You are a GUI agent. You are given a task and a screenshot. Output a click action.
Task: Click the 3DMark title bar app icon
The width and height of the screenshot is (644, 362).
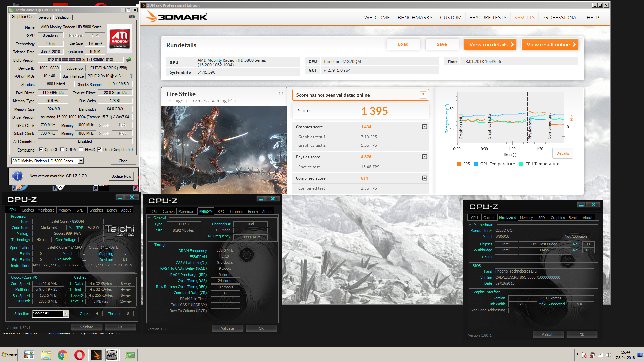(x=144, y=5)
